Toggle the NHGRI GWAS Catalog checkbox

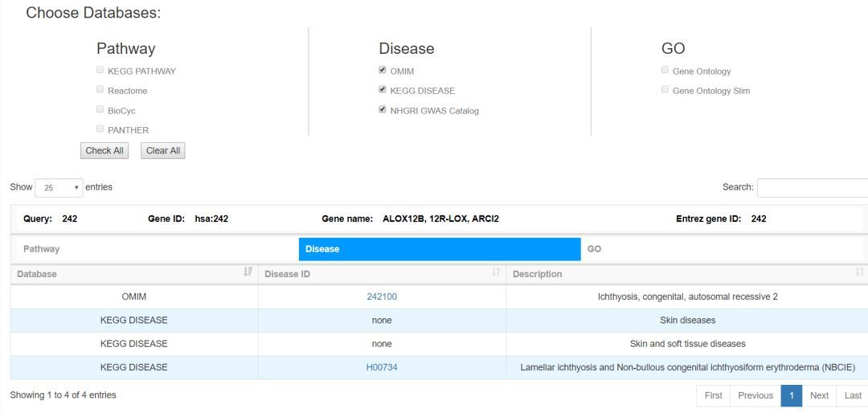coord(383,110)
